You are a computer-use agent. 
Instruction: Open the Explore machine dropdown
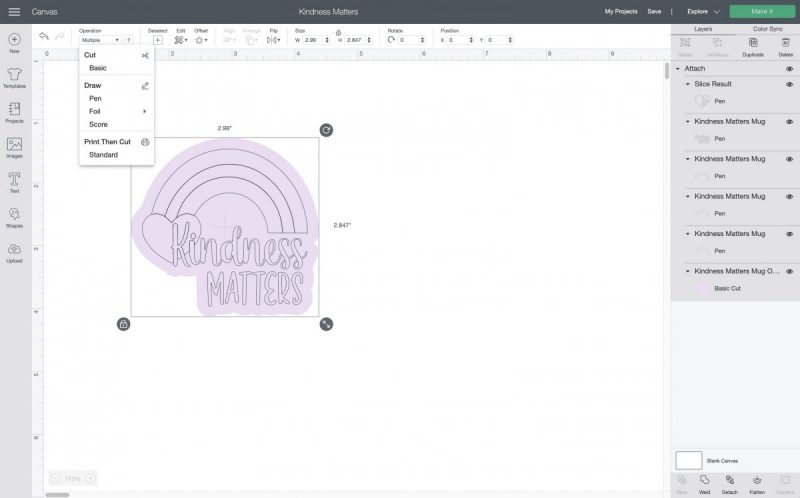703,11
